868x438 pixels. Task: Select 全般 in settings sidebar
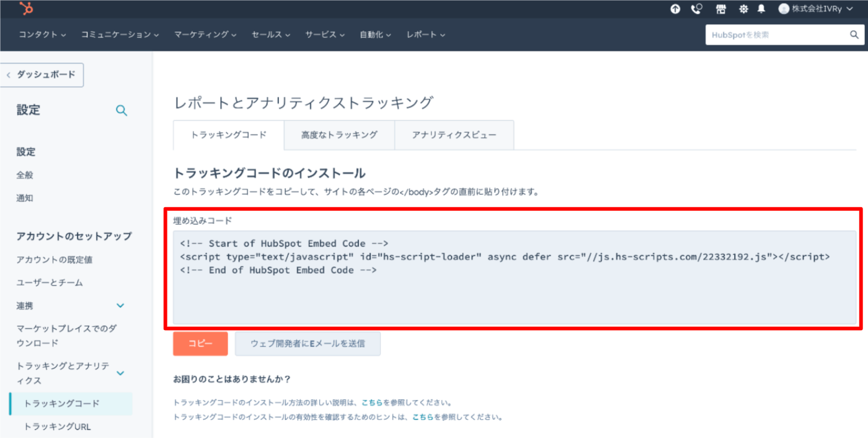(25, 175)
